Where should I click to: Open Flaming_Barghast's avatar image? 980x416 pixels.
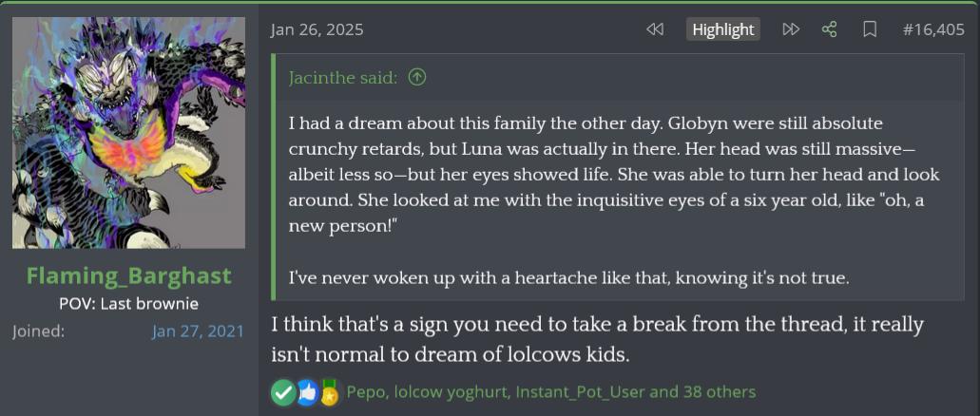pos(128,133)
